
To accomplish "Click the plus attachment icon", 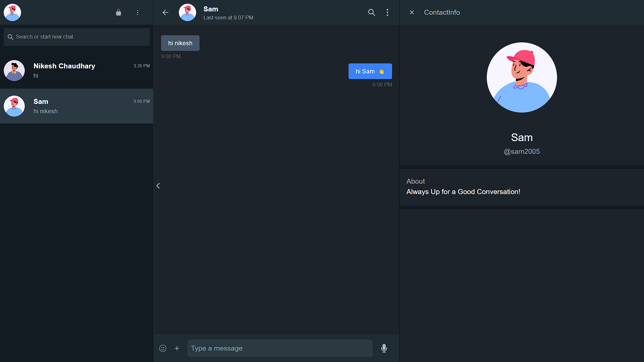I will tap(177, 348).
